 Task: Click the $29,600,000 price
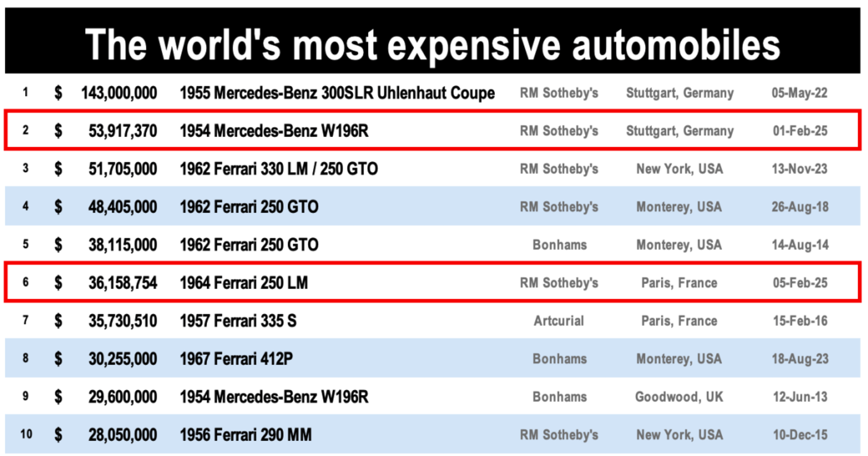click(122, 397)
